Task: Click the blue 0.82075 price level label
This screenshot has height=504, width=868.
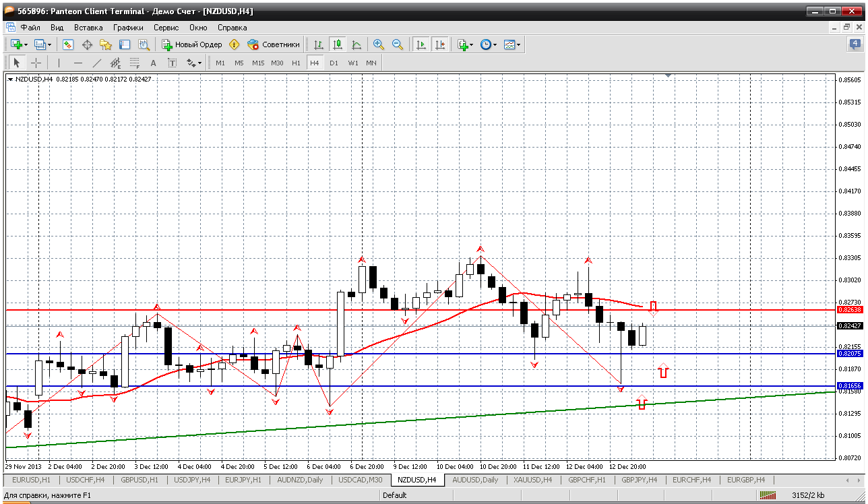Action: point(848,353)
